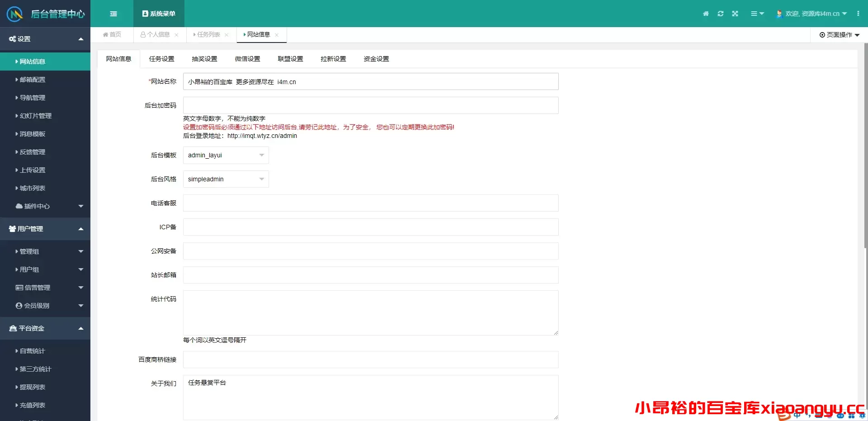Image resolution: width=868 pixels, height=421 pixels.
Task: Open 网站信息 from the sidebar
Action: [x=32, y=61]
